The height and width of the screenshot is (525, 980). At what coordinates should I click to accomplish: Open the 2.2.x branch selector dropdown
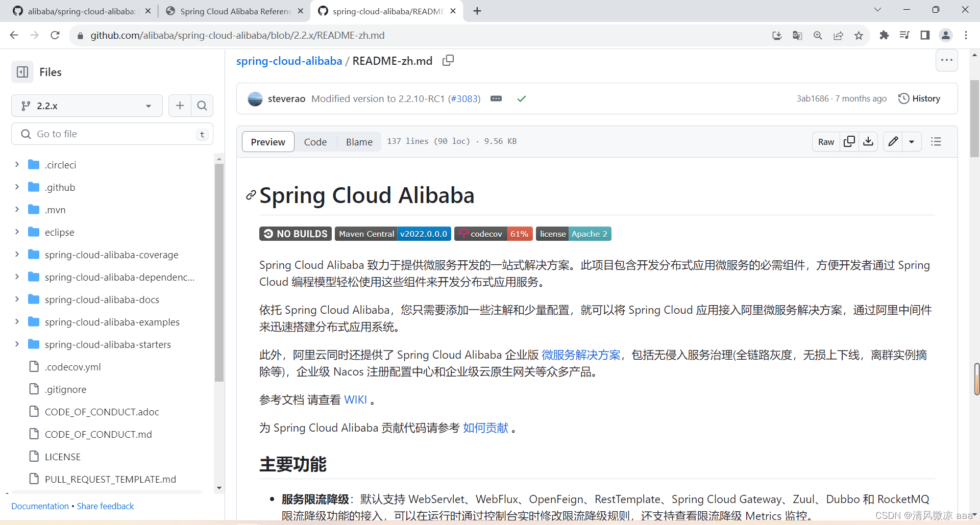tap(87, 106)
